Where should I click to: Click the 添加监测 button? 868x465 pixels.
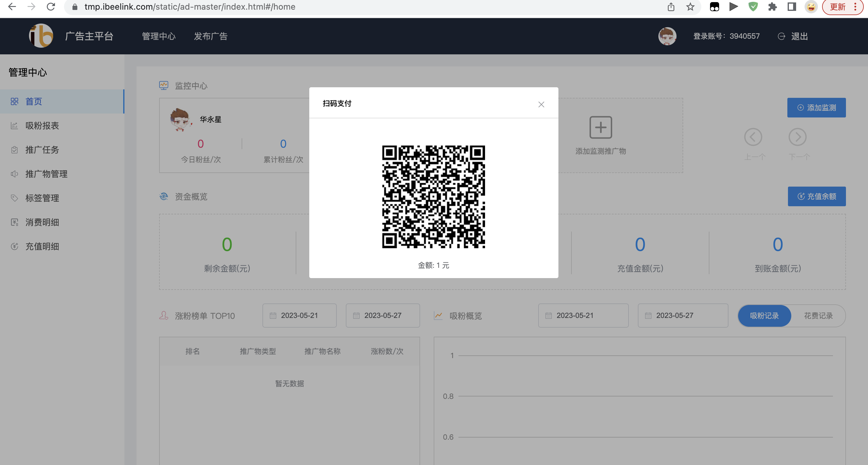click(x=816, y=107)
